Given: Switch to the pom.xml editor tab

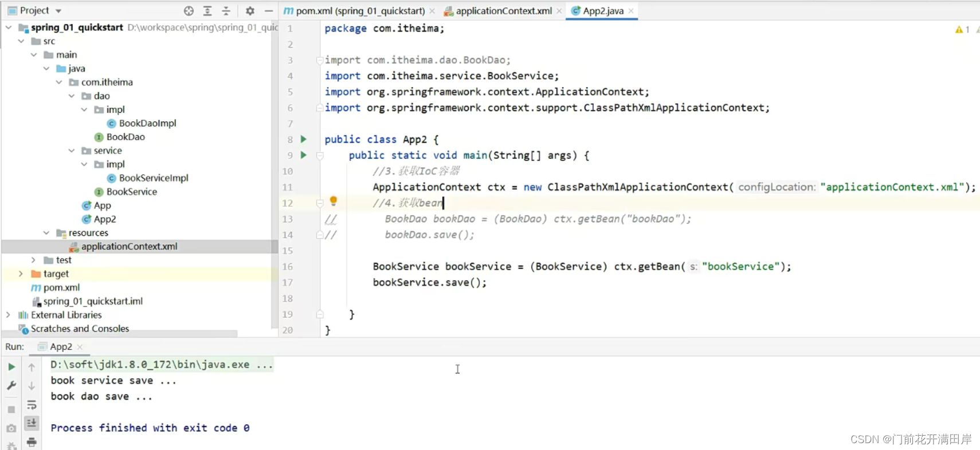Looking at the screenshot, I should pos(360,11).
